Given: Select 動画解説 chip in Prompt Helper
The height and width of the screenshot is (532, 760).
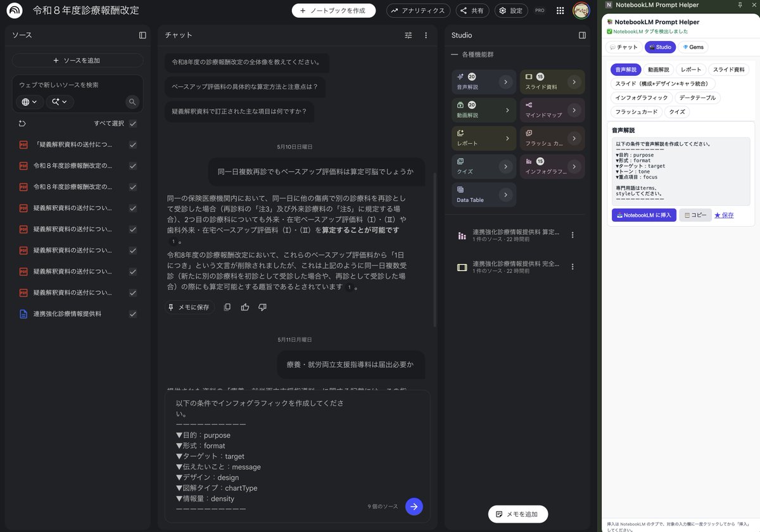Looking at the screenshot, I should (658, 70).
